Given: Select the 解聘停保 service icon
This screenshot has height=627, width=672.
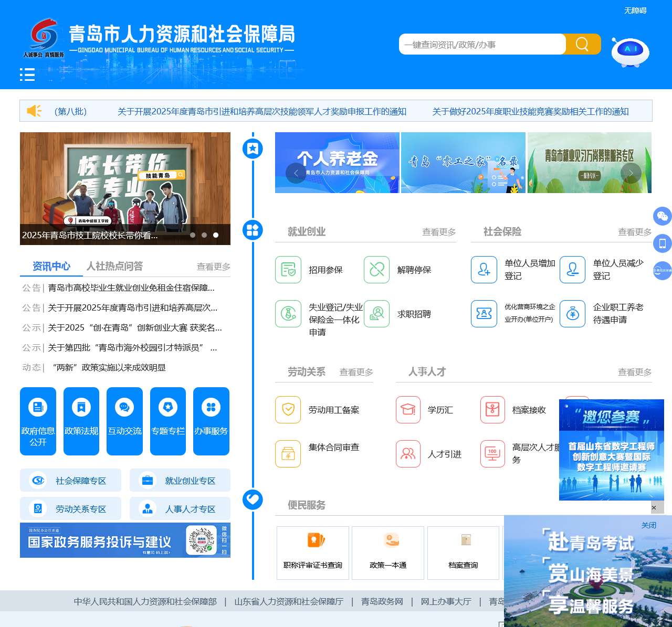Looking at the screenshot, I should [376, 270].
